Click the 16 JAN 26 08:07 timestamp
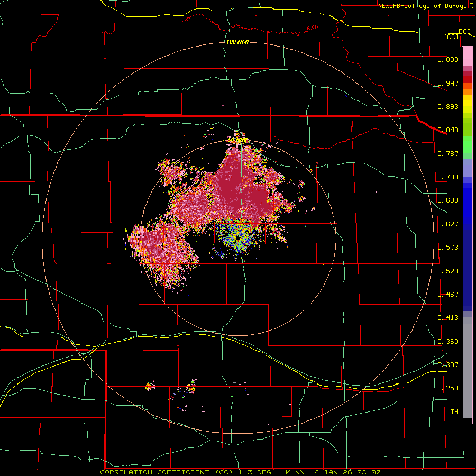The image size is (476, 476). (346, 472)
